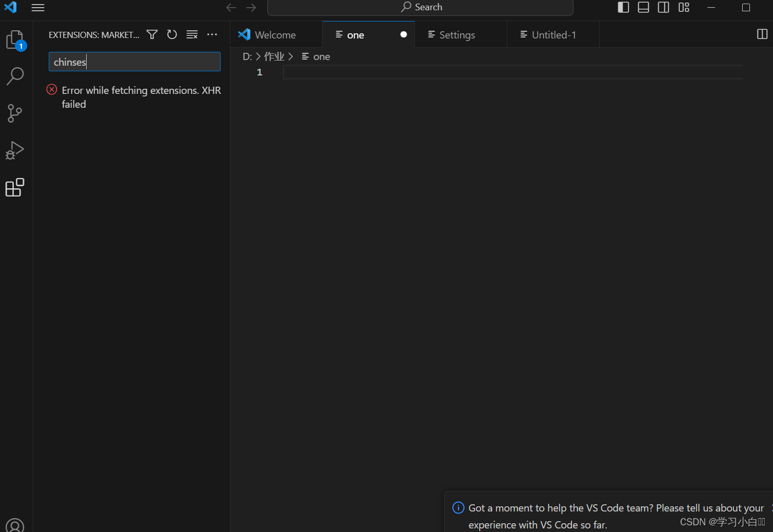
Task: Open the Explorer view
Action: 15,40
